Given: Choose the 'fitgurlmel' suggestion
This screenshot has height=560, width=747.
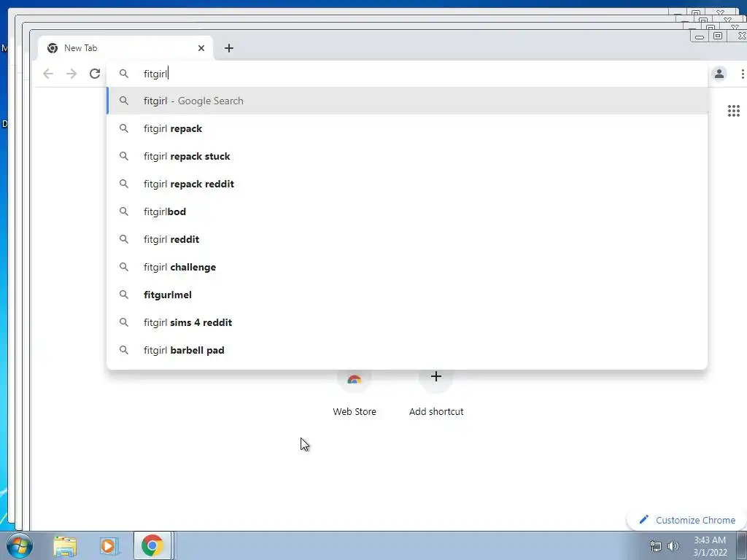Looking at the screenshot, I should pyautogui.click(x=407, y=295).
